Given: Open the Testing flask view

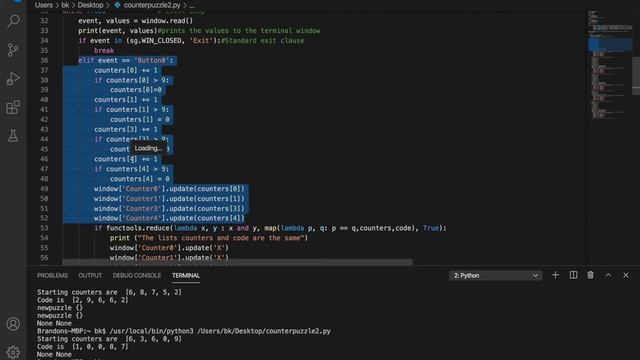Looking at the screenshot, I should 13,136.
